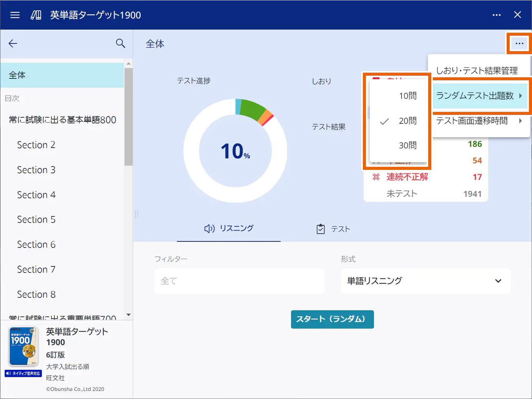
Task: Go back with the left arrow icon
Action: [x=13, y=43]
